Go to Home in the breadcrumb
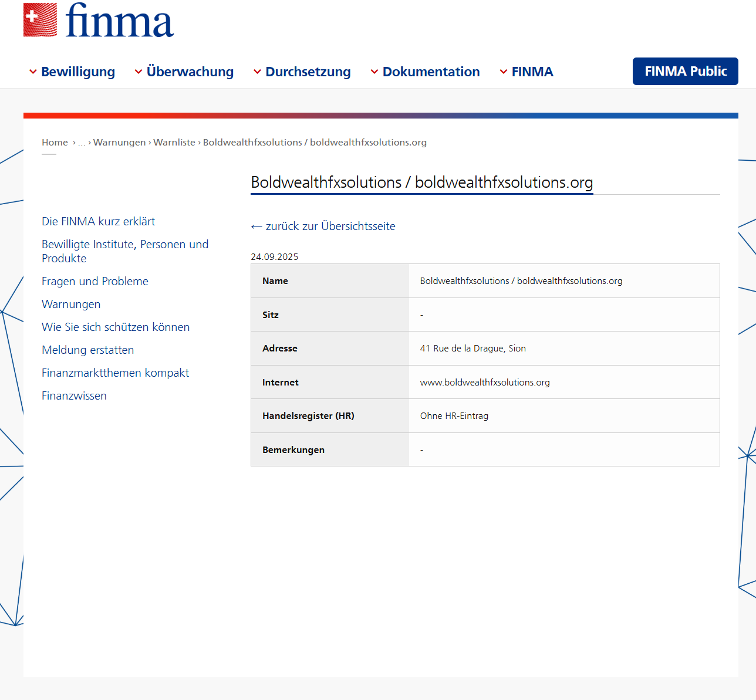The width and height of the screenshot is (756, 700). point(55,143)
